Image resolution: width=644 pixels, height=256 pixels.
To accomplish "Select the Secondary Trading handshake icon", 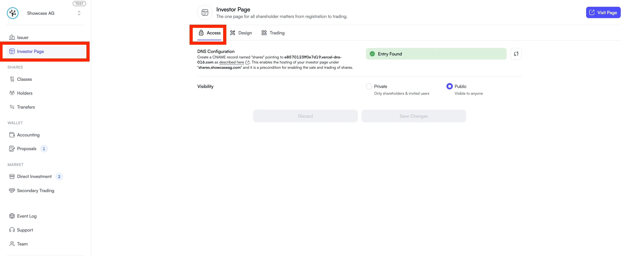I will click(x=12, y=190).
